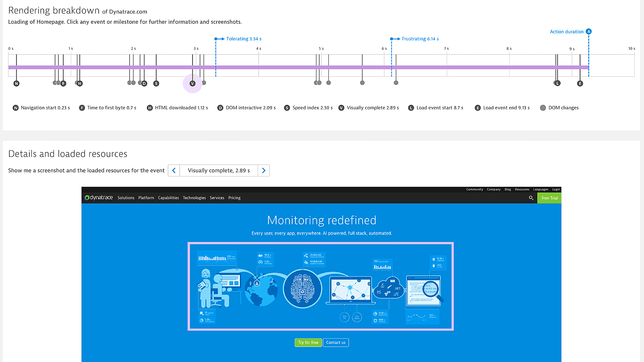Click the DOM changes legend entry
The image size is (644, 362).
click(x=559, y=108)
